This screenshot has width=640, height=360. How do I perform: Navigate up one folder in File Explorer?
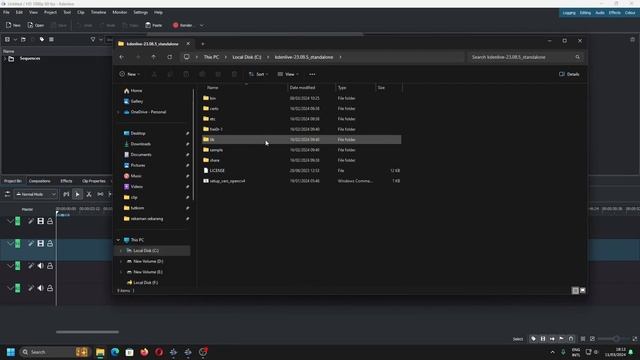pyautogui.click(x=153, y=57)
